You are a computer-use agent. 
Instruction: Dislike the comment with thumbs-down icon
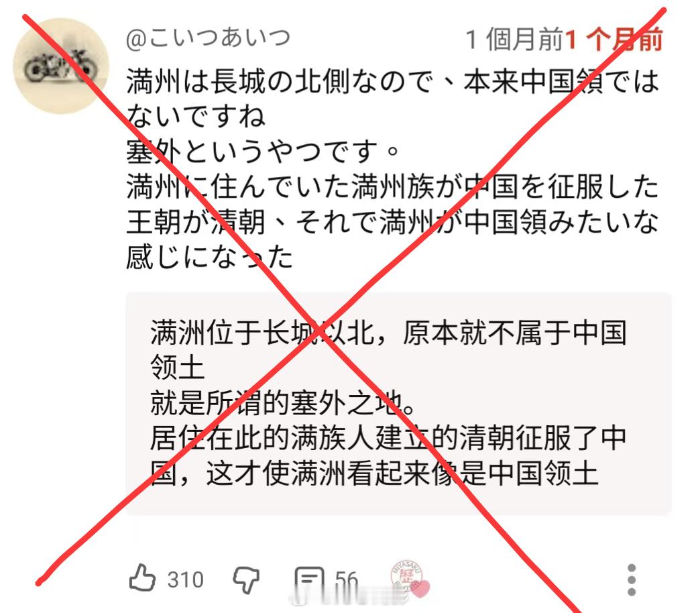(246, 579)
